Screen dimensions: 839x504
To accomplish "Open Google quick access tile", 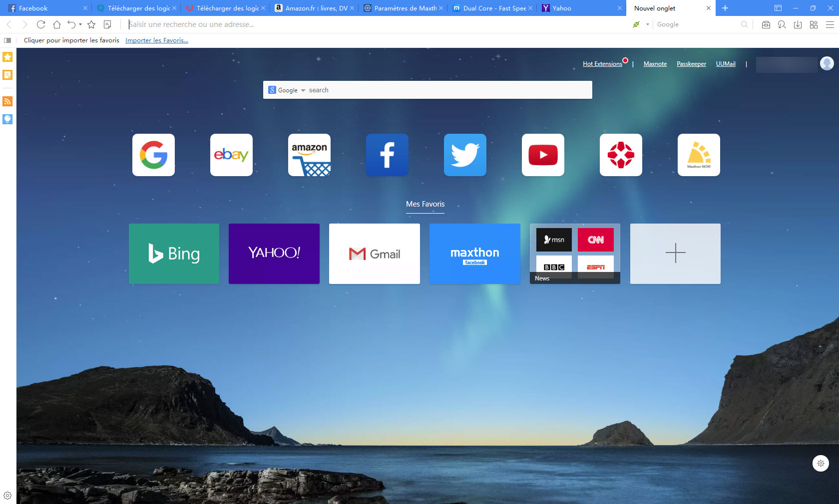I will pyautogui.click(x=153, y=155).
